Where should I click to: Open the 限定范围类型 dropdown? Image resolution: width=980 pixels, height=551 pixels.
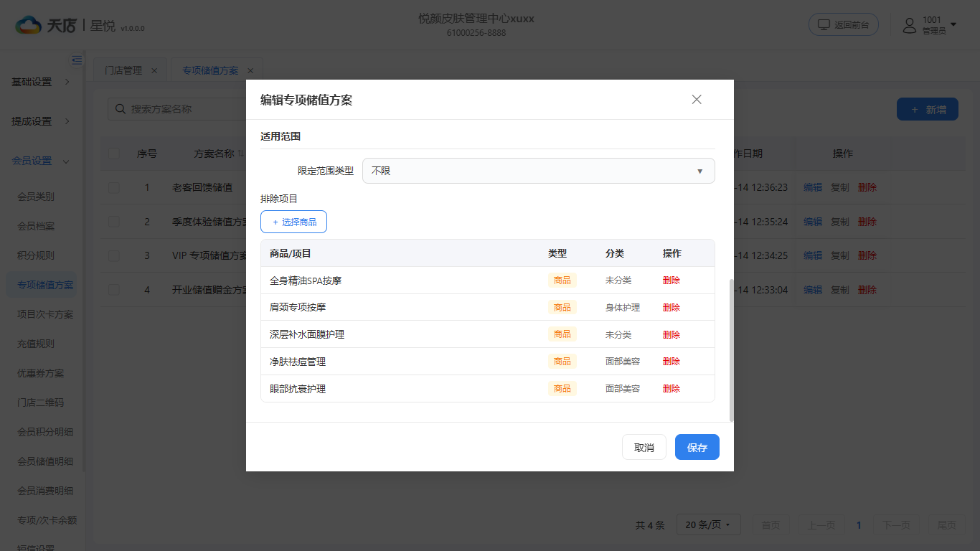(539, 171)
